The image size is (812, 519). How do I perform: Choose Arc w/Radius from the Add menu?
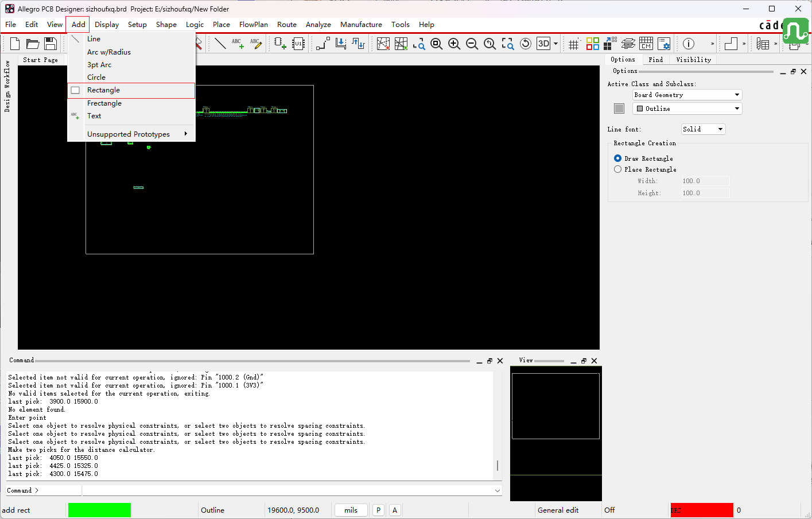point(131,52)
